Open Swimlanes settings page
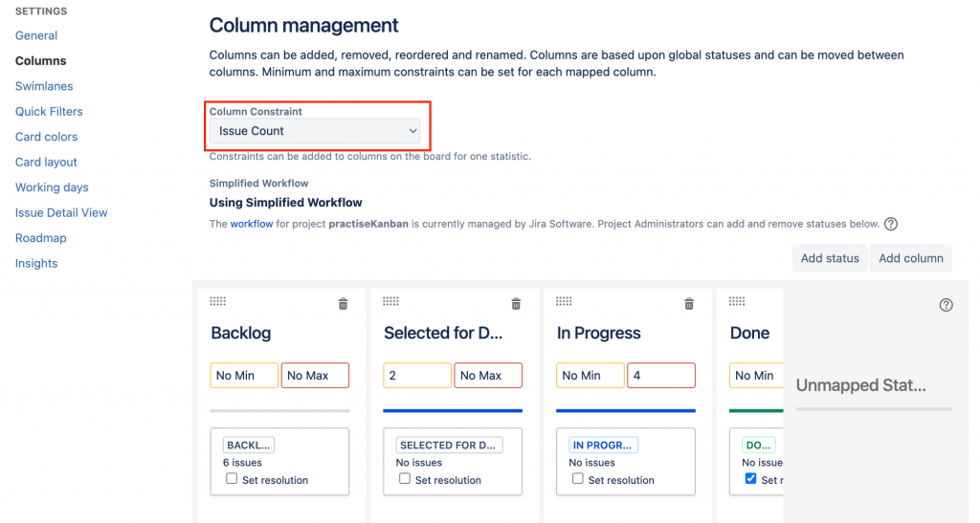The height and width of the screenshot is (523, 980). click(44, 86)
